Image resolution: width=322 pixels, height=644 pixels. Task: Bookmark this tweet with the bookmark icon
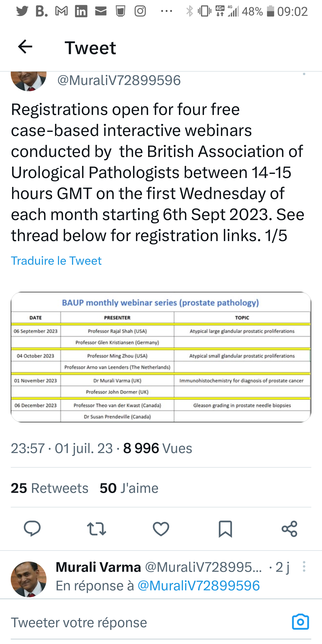(225, 529)
